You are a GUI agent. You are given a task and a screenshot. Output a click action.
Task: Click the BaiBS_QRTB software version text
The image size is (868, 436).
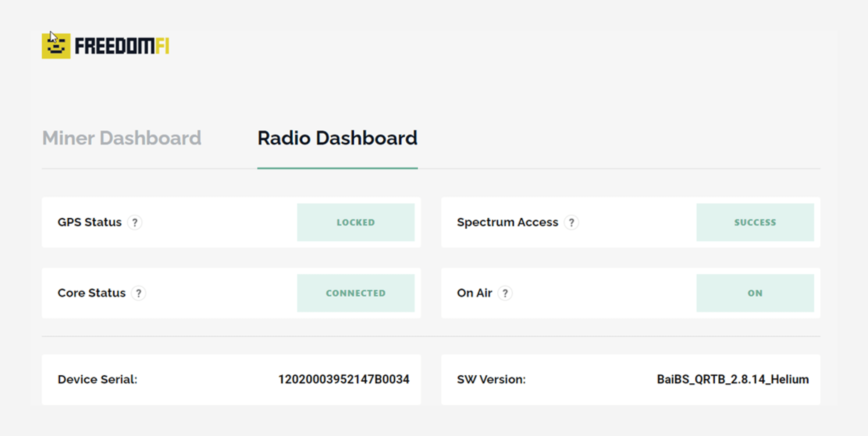(x=733, y=379)
